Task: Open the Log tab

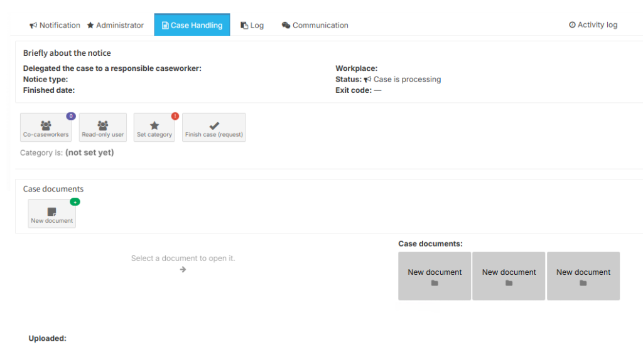Action: [x=252, y=25]
